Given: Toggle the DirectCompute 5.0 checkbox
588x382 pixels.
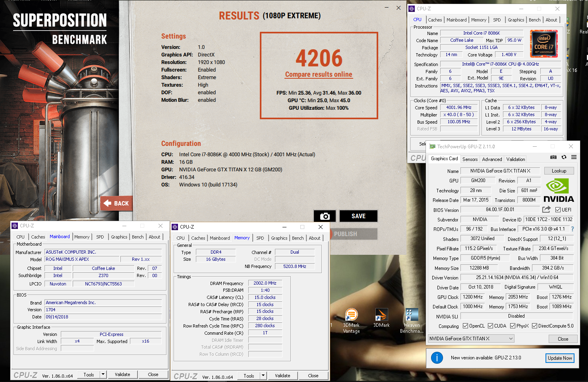Looking at the screenshot, I should pyautogui.click(x=534, y=326).
